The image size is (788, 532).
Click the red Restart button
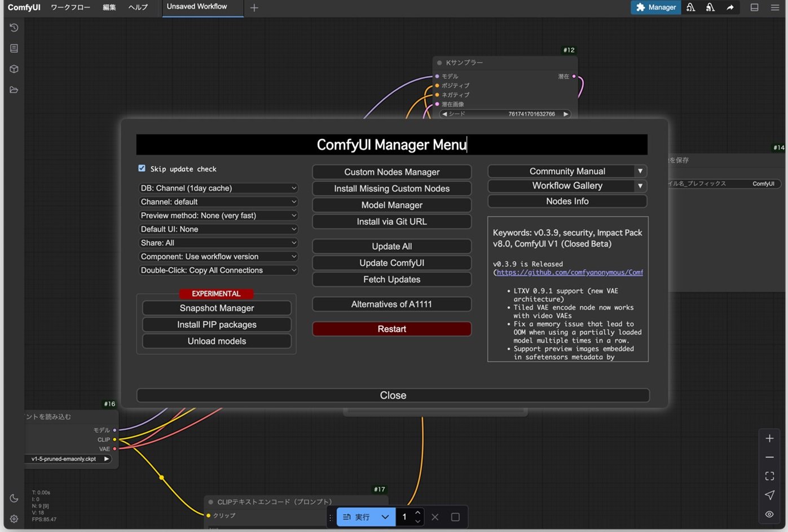pos(391,329)
